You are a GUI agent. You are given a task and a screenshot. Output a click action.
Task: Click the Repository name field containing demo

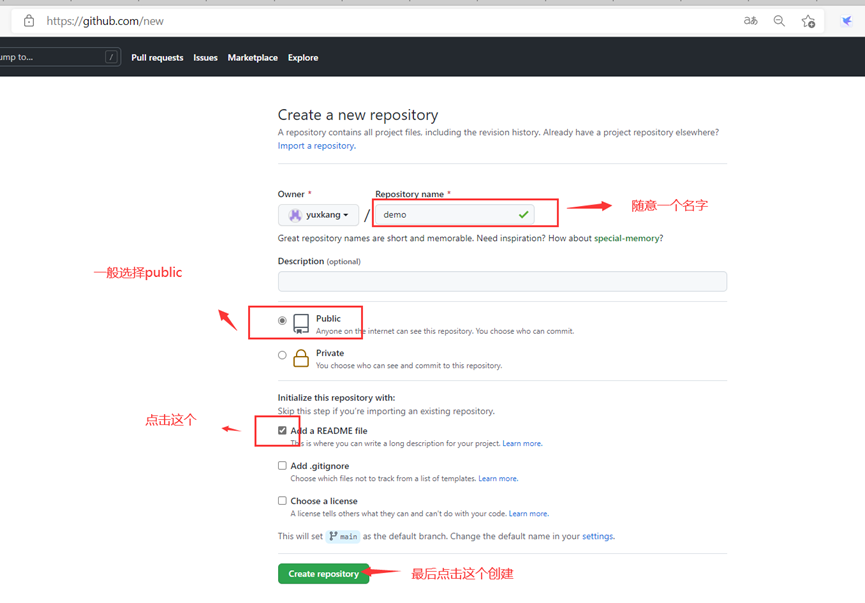click(x=455, y=215)
